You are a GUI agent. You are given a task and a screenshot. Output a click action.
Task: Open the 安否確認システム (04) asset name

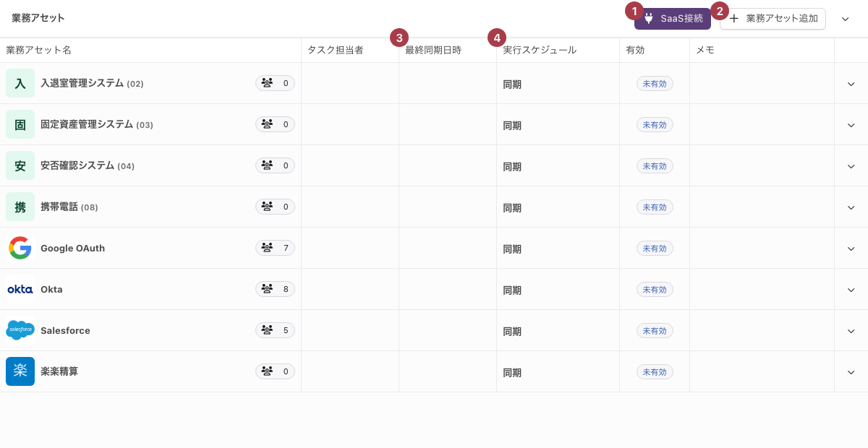(88, 165)
